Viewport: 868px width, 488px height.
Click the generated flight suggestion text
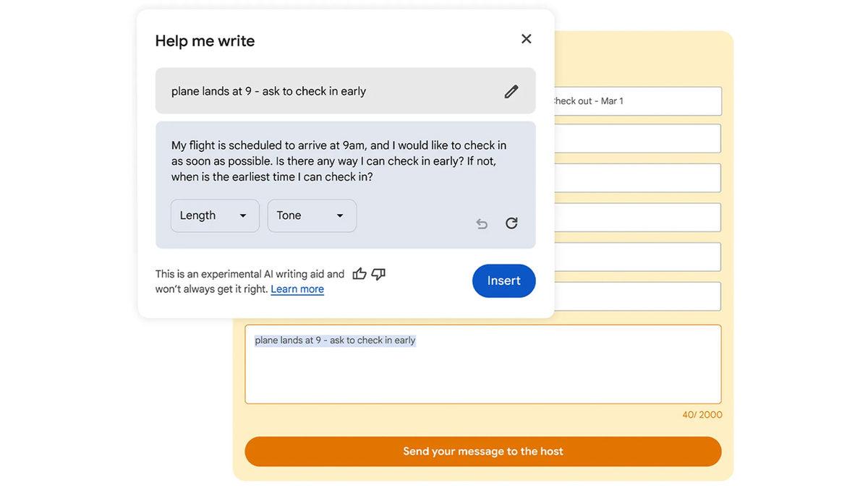(339, 160)
